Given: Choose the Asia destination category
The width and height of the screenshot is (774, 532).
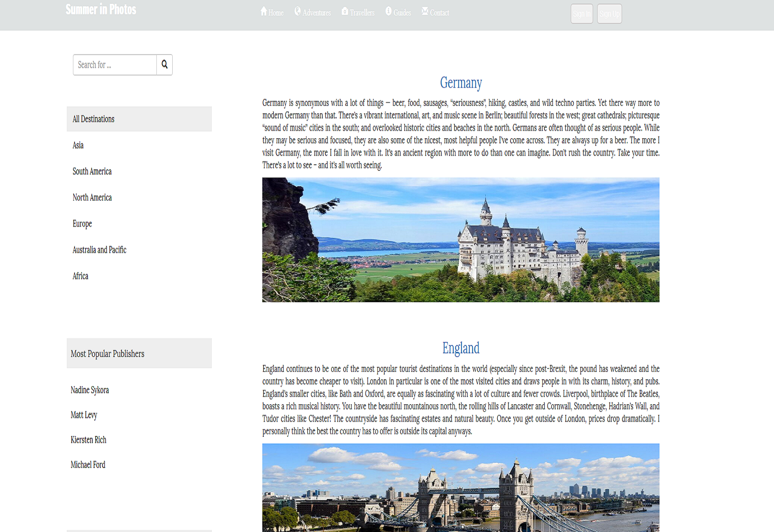Looking at the screenshot, I should (78, 145).
